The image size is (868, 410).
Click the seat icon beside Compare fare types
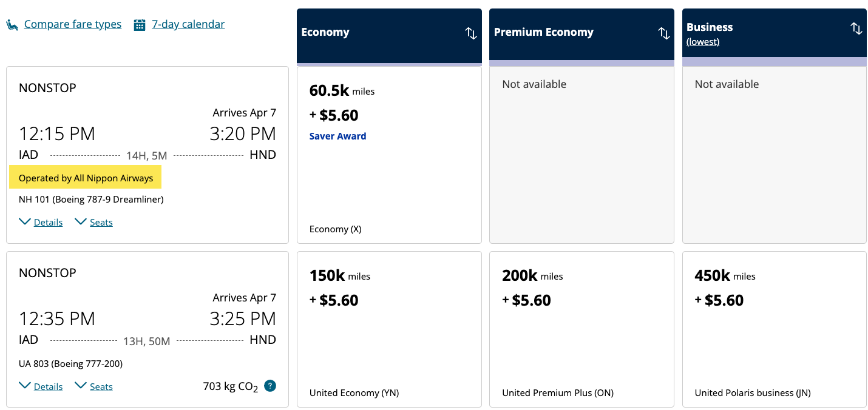[12, 25]
